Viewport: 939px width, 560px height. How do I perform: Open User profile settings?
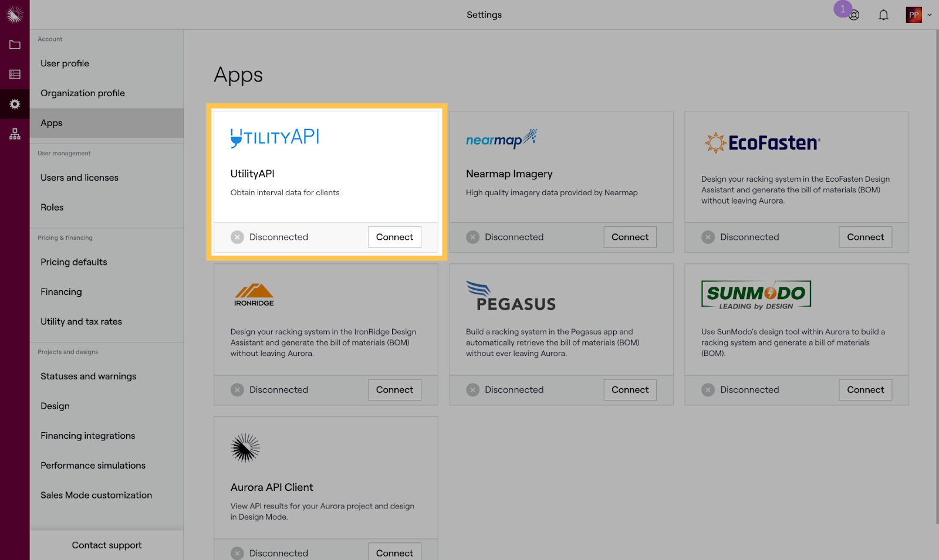tap(65, 63)
